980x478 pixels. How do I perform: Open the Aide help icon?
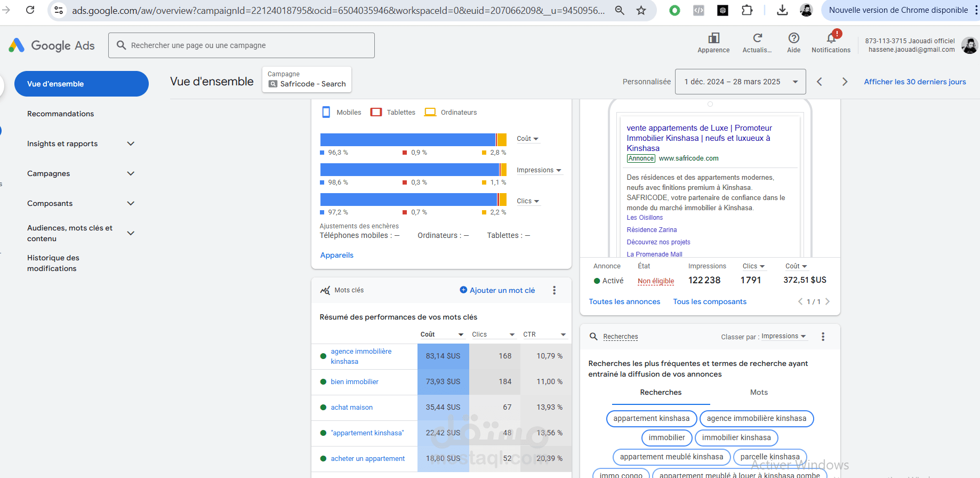click(793, 38)
